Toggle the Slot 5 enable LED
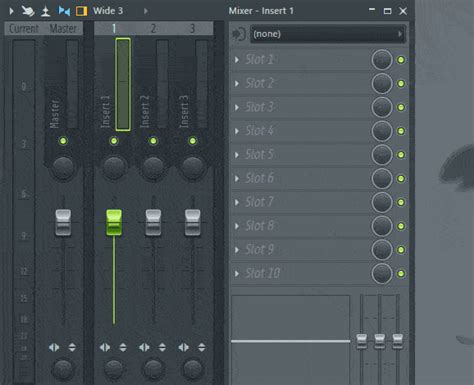The height and width of the screenshot is (385, 474). tap(401, 155)
